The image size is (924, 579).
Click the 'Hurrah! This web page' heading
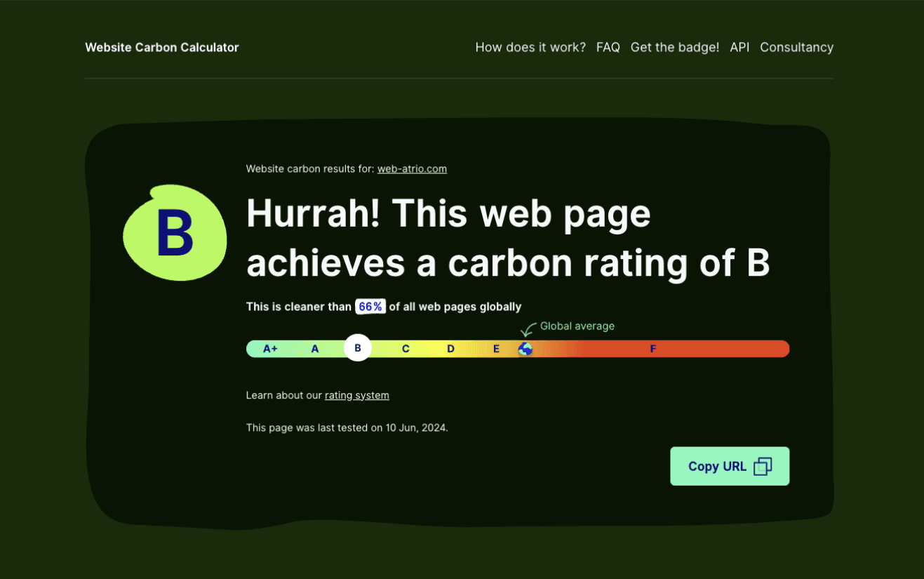[x=448, y=213]
